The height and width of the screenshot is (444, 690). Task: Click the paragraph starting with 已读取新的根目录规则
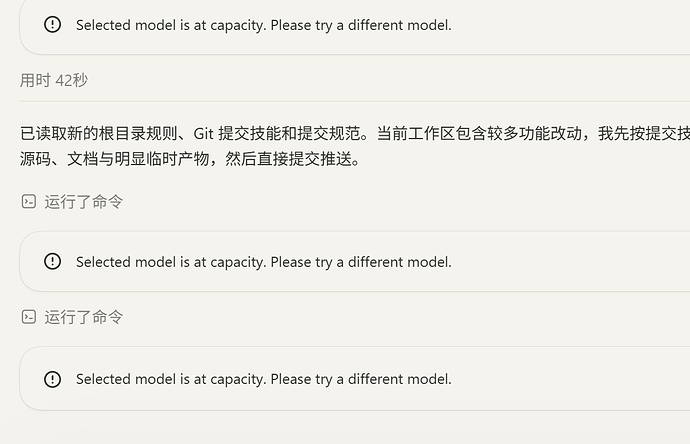tap(355, 146)
